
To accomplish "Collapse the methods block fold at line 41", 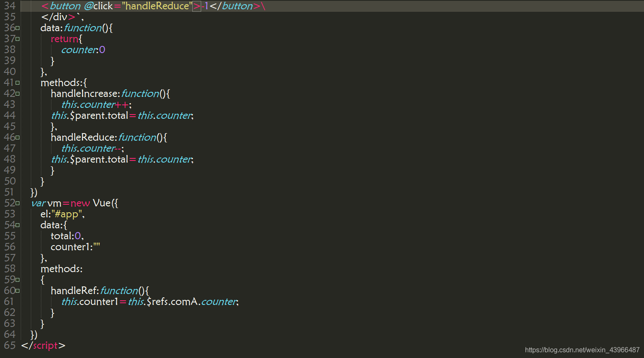I will pos(18,83).
